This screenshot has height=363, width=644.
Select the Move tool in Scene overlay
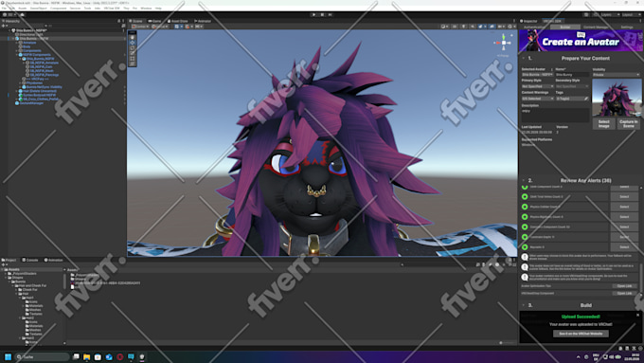133,43
